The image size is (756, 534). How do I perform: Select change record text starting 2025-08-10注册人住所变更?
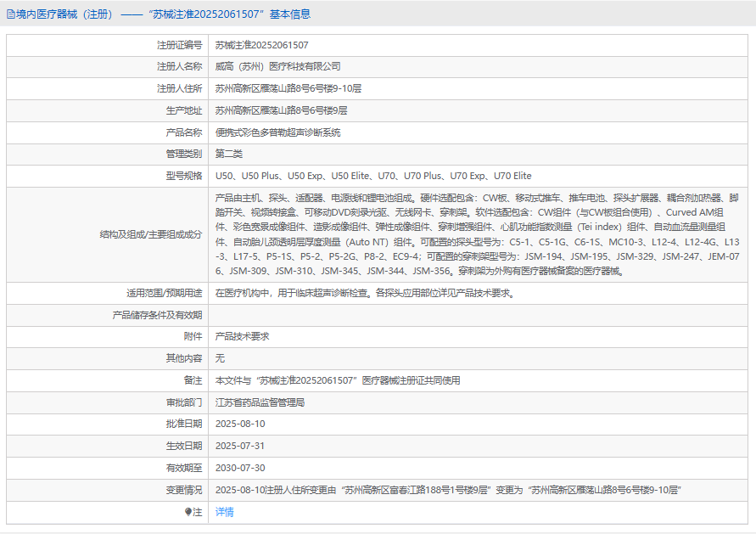448,490
